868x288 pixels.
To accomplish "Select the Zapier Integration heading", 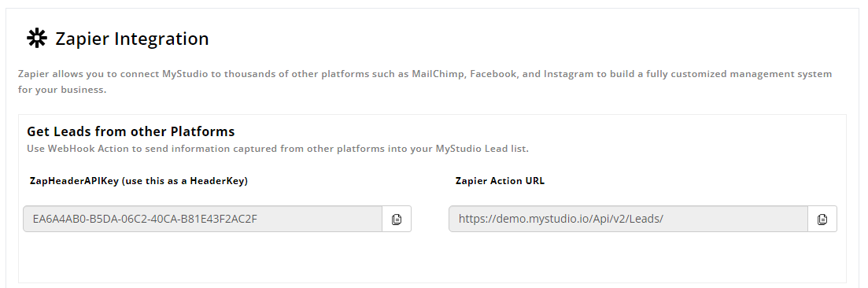I will tap(131, 39).
